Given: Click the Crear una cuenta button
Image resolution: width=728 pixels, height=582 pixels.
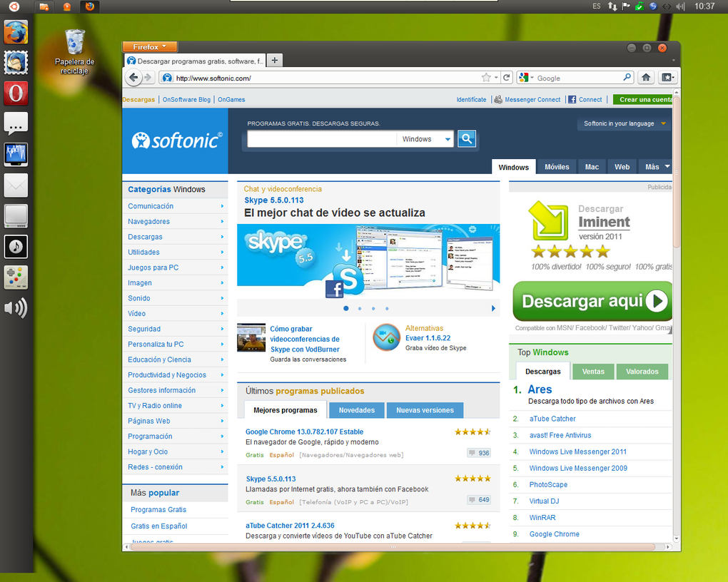Looking at the screenshot, I should click(x=643, y=99).
